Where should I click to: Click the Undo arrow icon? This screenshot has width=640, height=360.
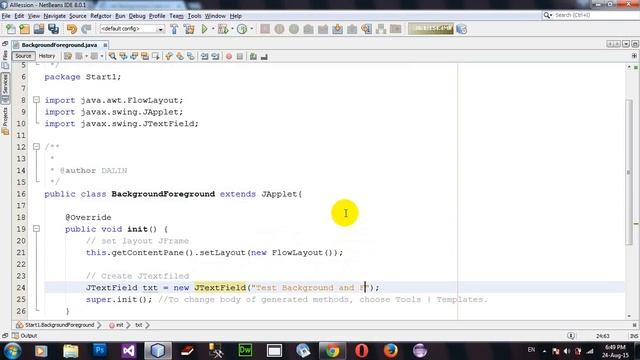pyautogui.click(x=72, y=29)
